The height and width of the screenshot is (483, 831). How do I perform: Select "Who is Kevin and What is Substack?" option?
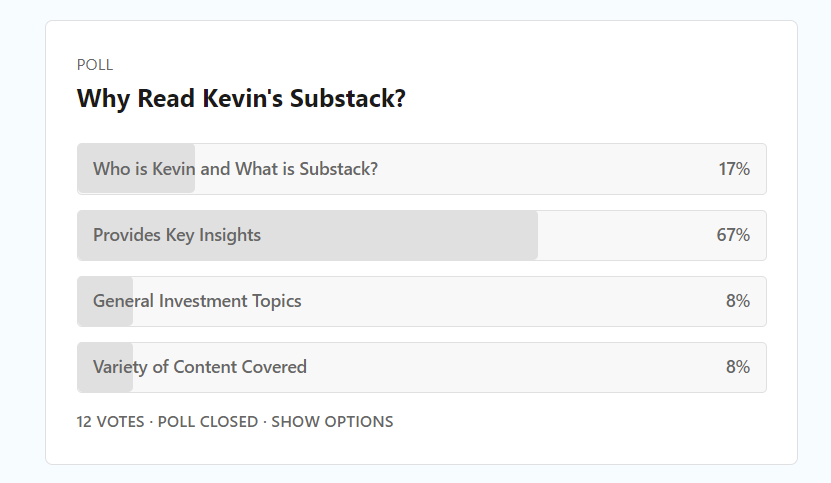tap(422, 169)
